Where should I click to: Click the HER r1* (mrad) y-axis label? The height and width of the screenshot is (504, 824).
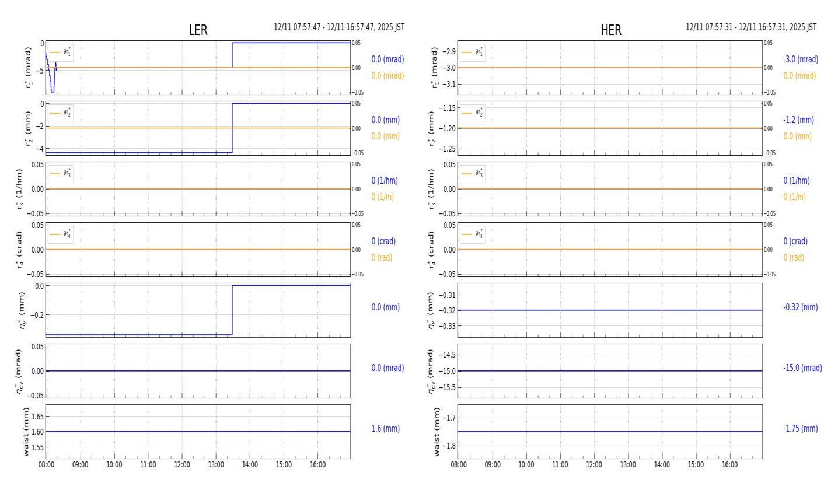coord(435,68)
